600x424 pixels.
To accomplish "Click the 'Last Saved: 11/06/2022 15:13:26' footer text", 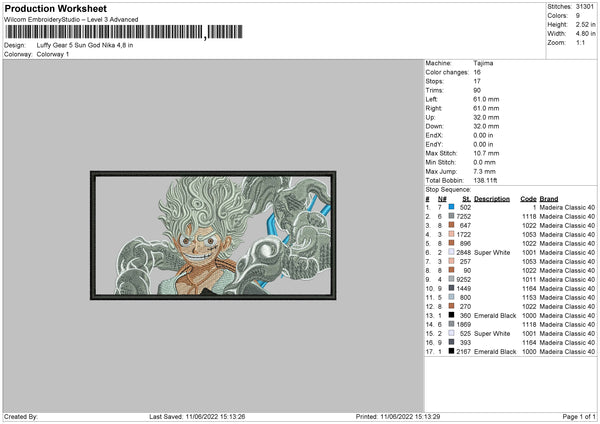I will click(x=197, y=416).
